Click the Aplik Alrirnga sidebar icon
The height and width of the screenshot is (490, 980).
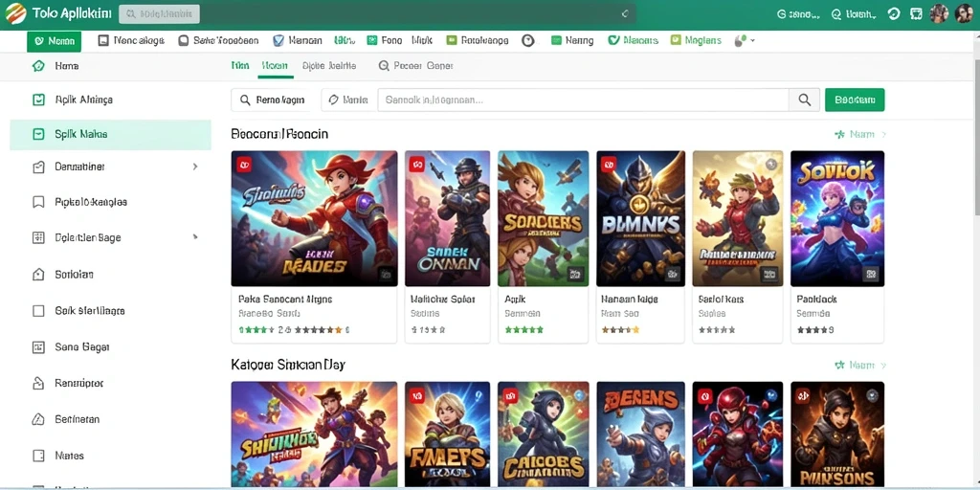[x=38, y=100]
